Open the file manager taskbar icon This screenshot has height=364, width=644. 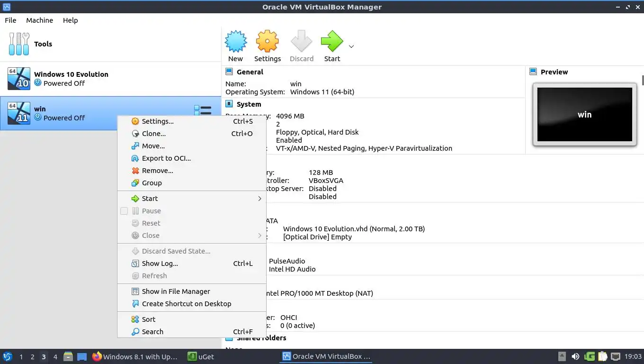[x=68, y=356]
